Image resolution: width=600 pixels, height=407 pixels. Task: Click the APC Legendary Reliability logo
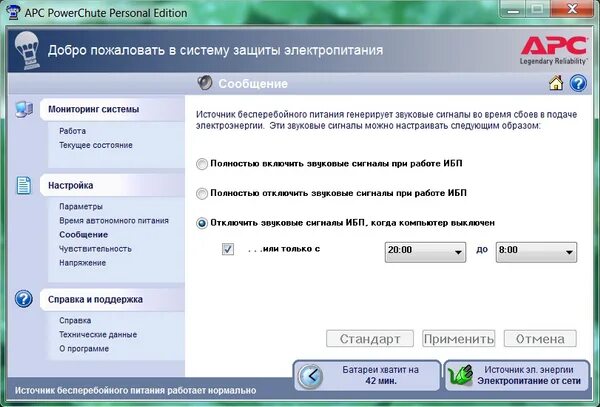point(554,50)
